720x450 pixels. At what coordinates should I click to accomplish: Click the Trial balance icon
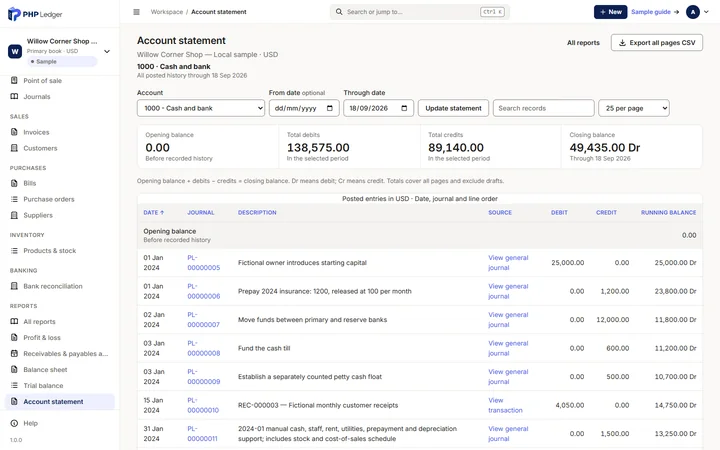(14, 385)
